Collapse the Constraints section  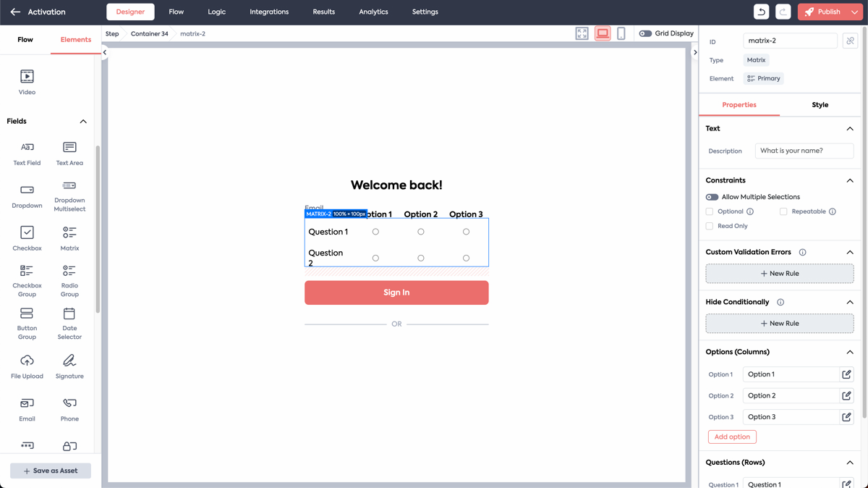pyautogui.click(x=850, y=180)
